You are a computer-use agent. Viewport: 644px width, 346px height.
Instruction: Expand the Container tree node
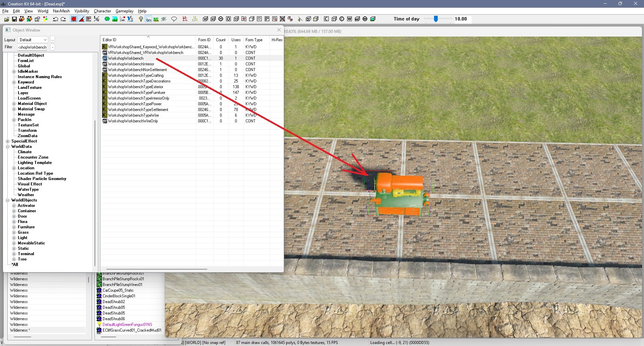click(14, 211)
